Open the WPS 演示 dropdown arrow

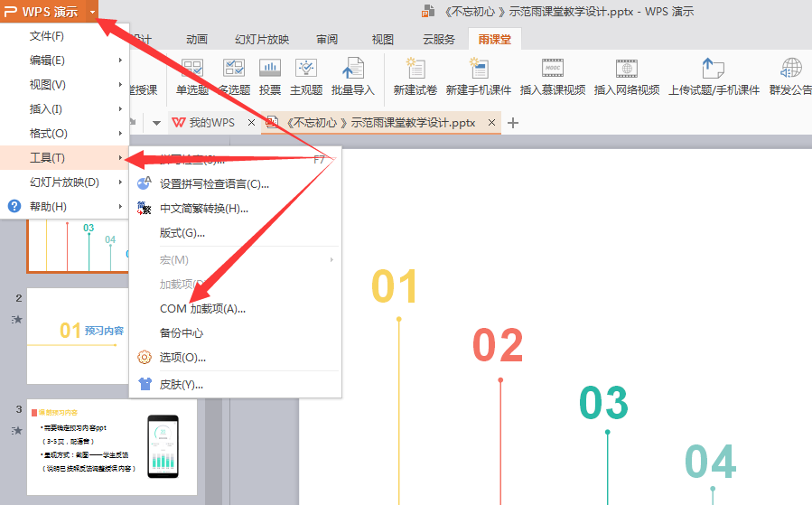pos(91,12)
